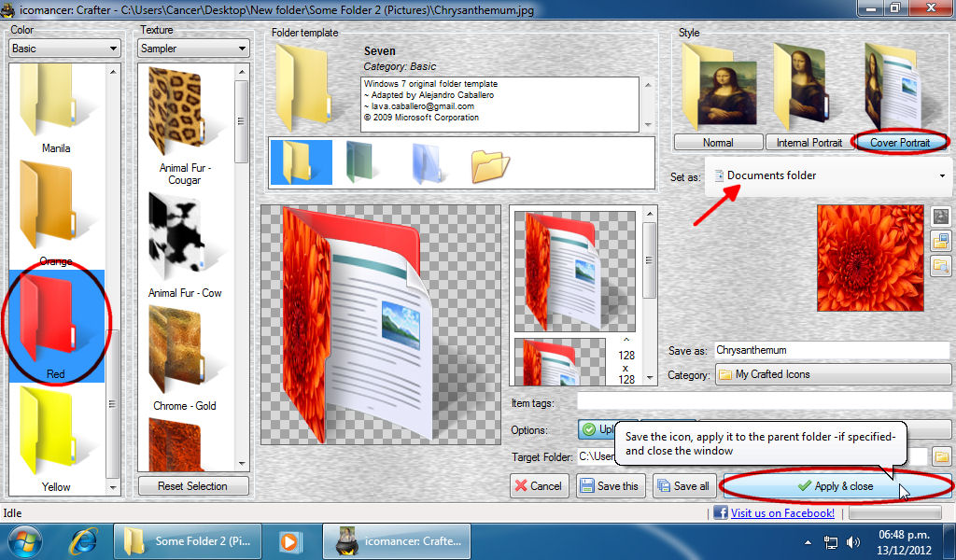Click the Save all button
Image resolution: width=956 pixels, height=560 pixels.
pyautogui.click(x=684, y=485)
